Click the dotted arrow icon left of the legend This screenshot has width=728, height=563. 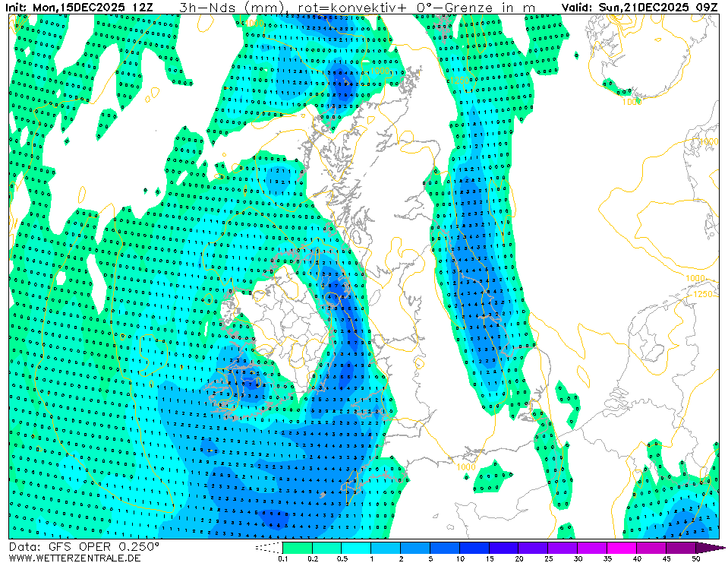[267, 547]
